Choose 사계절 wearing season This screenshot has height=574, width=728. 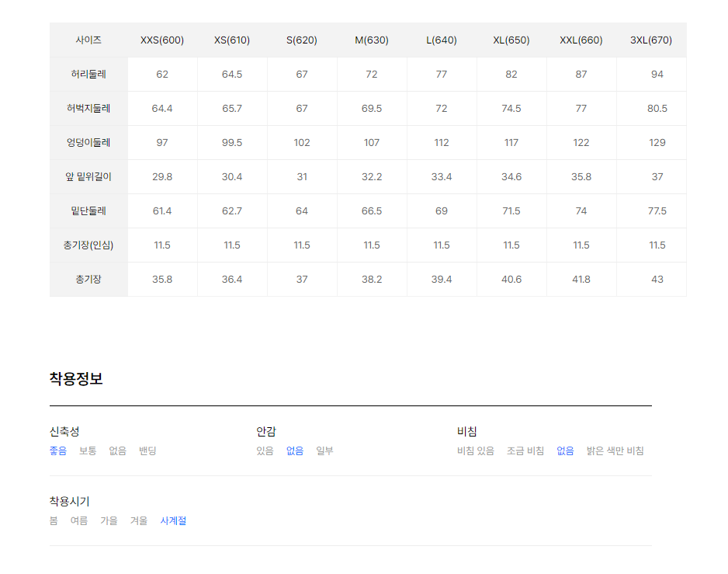click(173, 520)
